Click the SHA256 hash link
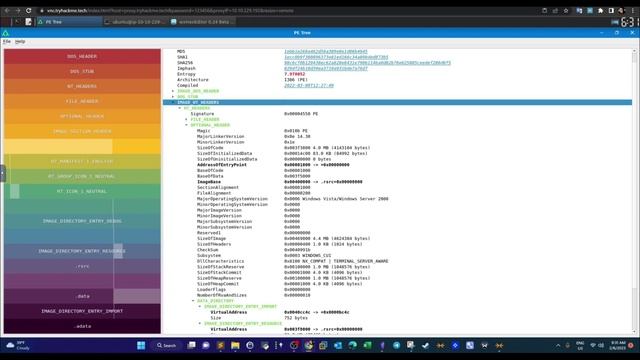 [x=367, y=63]
